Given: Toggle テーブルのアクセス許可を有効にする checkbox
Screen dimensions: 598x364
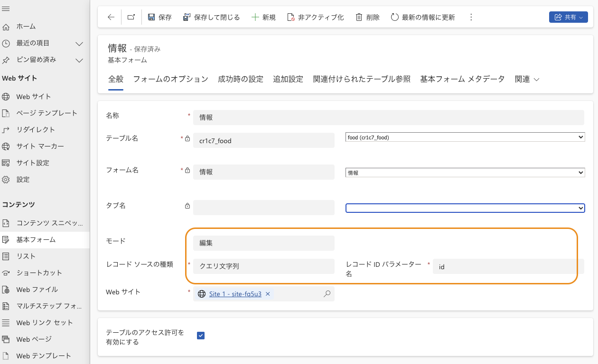Looking at the screenshot, I should [x=201, y=336].
